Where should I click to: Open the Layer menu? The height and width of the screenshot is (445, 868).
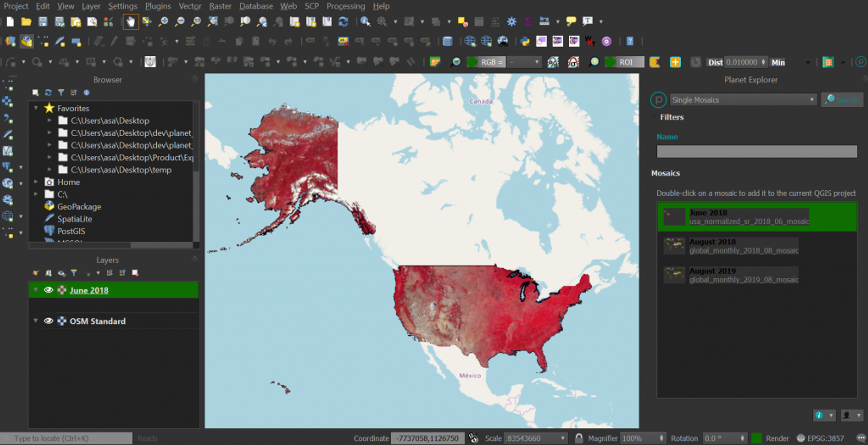coord(91,6)
